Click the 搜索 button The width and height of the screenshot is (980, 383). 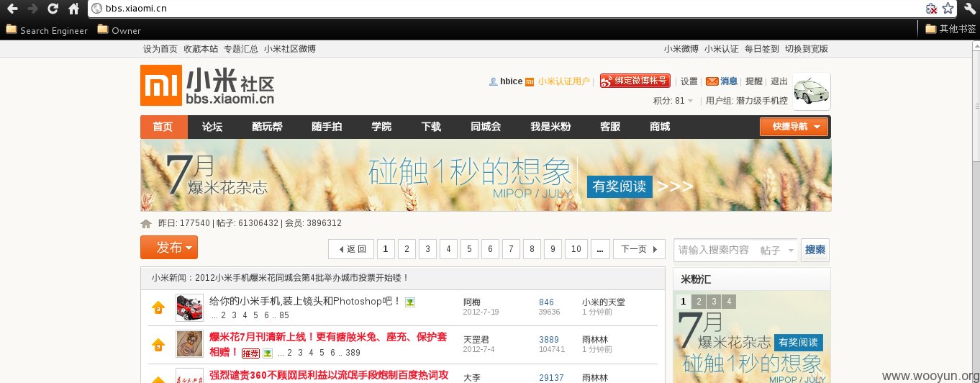point(815,250)
